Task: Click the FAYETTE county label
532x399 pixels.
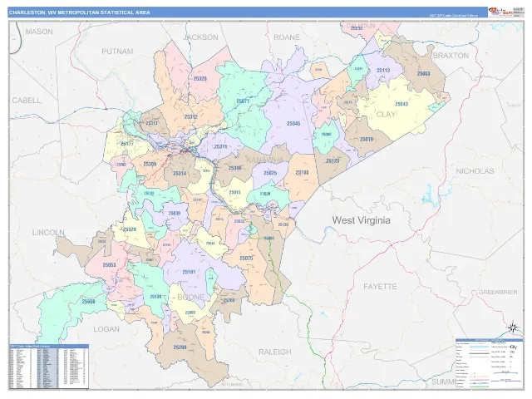Action: pos(380,286)
